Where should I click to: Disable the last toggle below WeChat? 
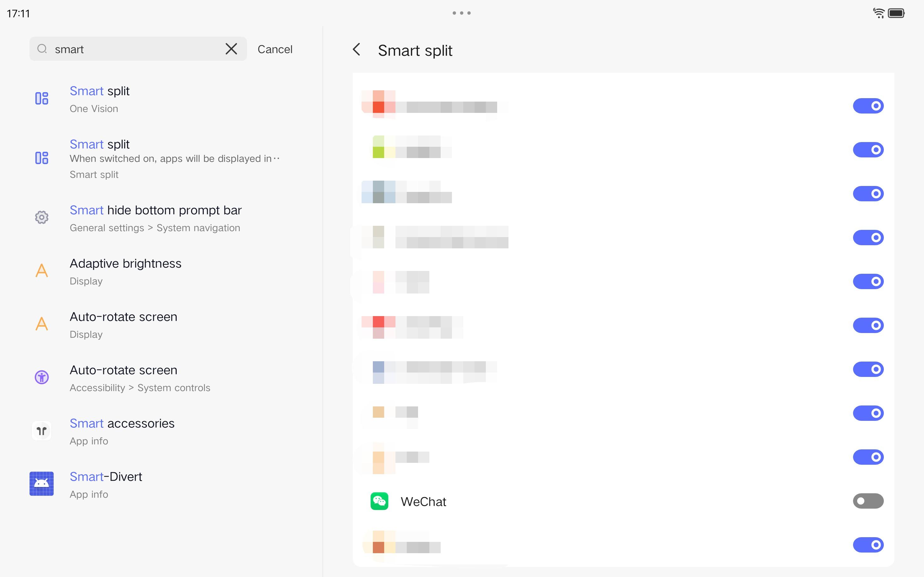coord(868,545)
